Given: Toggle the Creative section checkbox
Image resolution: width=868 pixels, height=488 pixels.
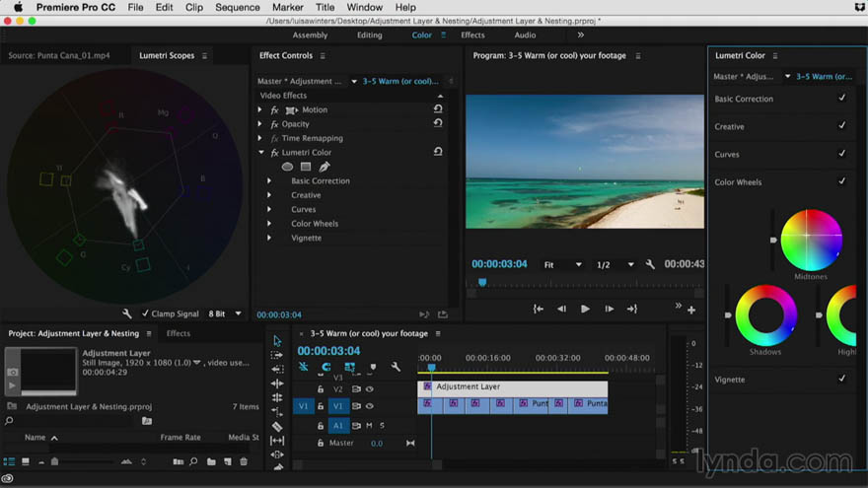Looking at the screenshot, I should coord(842,125).
